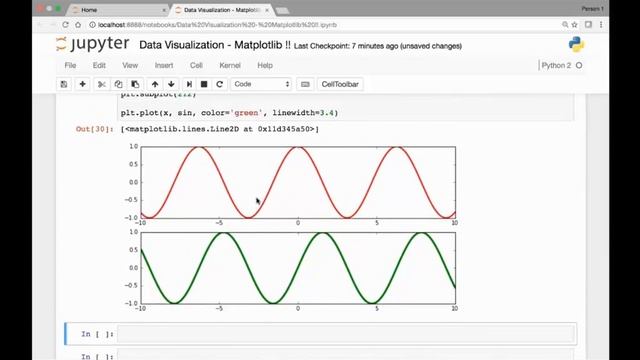The image size is (640, 360).
Task: Run cell with the step-forward icon
Action: [189, 84]
